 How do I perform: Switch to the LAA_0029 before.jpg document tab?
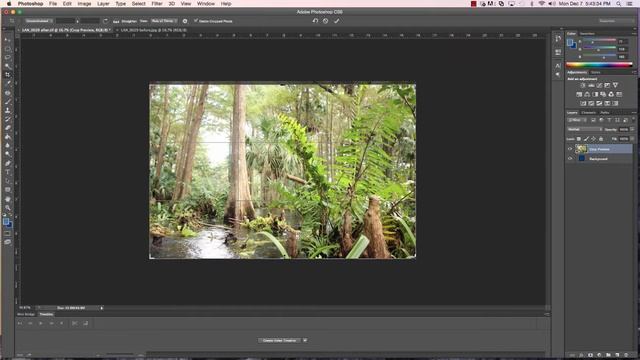(x=153, y=30)
